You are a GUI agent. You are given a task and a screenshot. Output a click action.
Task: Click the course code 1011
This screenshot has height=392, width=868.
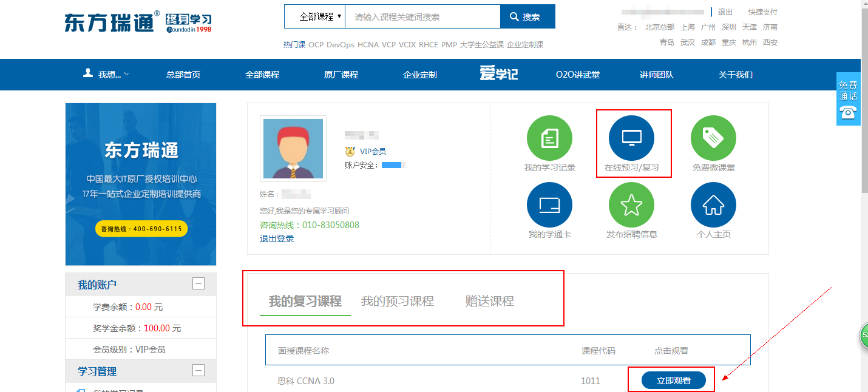pyautogui.click(x=591, y=381)
